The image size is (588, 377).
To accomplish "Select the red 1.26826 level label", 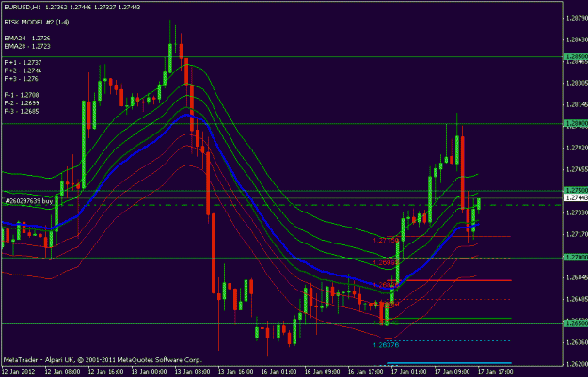I will [386, 285].
